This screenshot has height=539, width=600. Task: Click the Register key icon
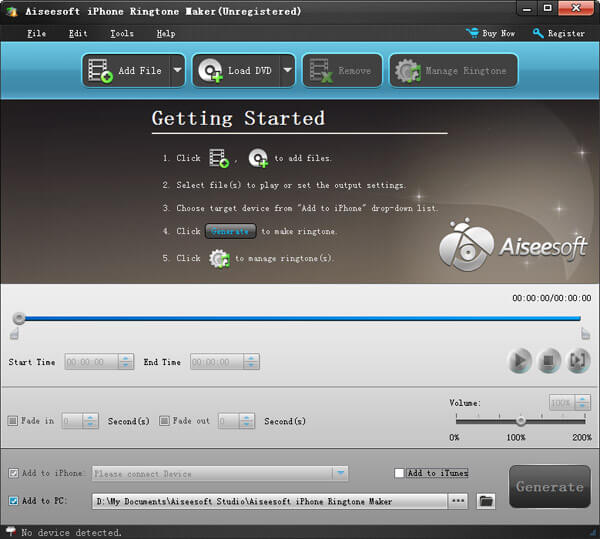[538, 33]
